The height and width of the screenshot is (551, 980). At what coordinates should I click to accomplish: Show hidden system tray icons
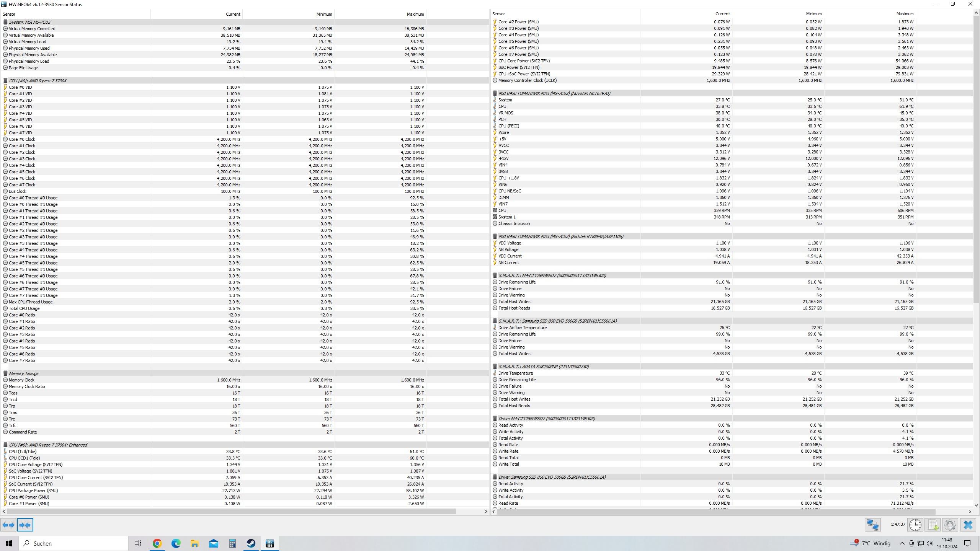pyautogui.click(x=902, y=543)
